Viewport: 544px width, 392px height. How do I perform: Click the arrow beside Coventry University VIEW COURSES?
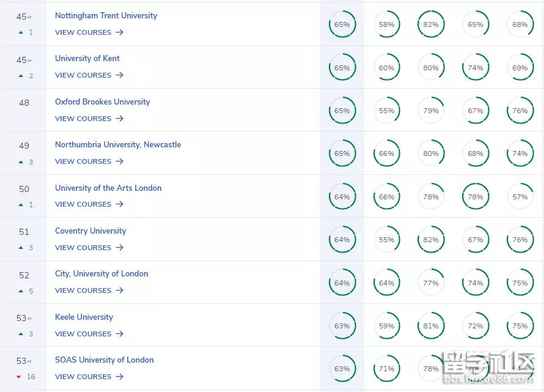tap(120, 248)
